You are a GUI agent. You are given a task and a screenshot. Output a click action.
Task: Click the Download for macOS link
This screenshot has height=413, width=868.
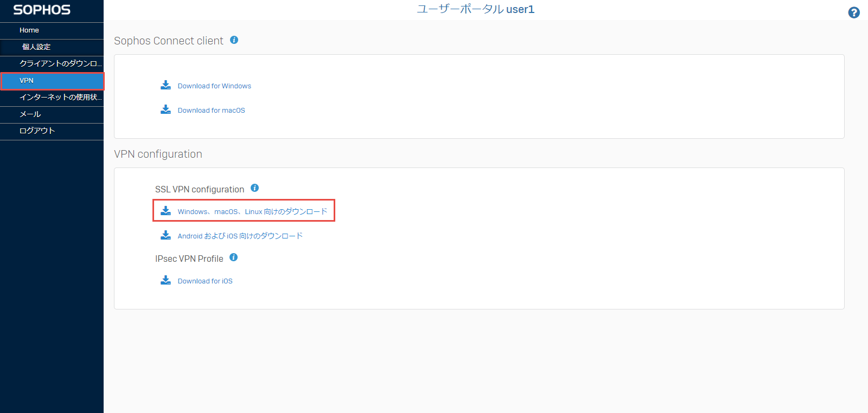click(211, 111)
